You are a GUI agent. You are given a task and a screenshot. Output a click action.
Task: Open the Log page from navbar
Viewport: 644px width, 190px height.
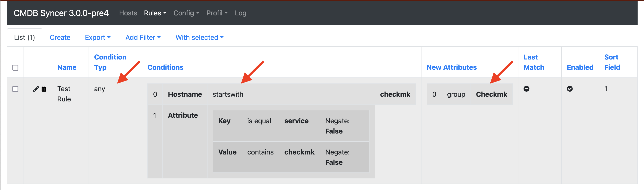(x=240, y=13)
